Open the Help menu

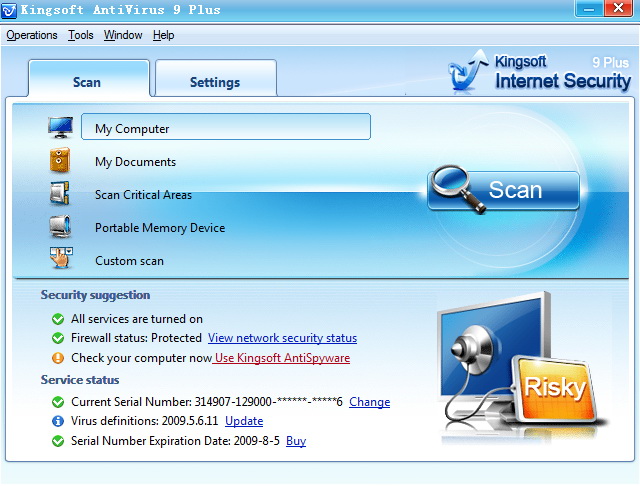[x=163, y=35]
